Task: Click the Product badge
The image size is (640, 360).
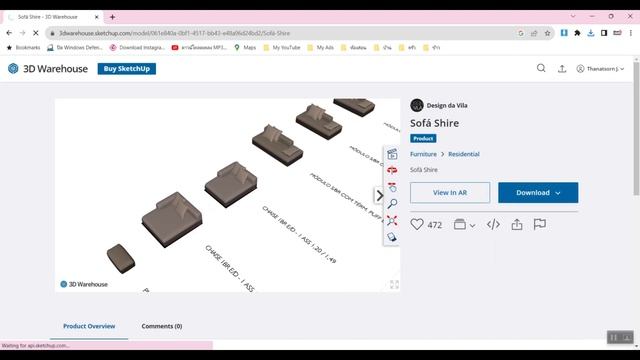Action: pos(423,138)
